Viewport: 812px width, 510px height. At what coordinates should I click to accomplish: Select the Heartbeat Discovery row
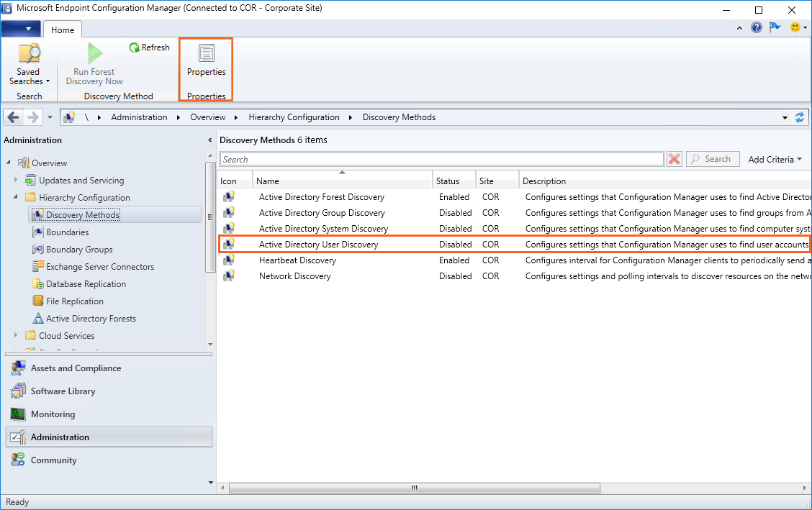297,260
